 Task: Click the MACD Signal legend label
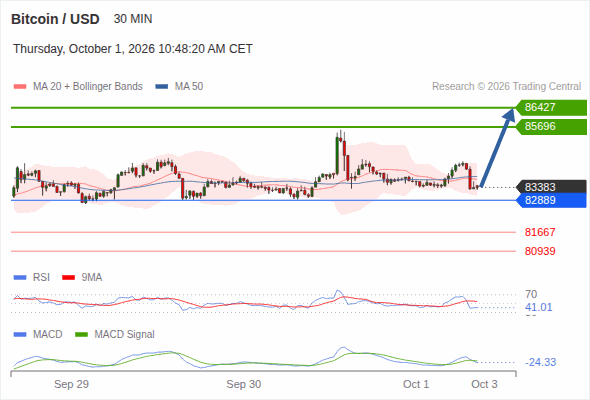(125, 335)
